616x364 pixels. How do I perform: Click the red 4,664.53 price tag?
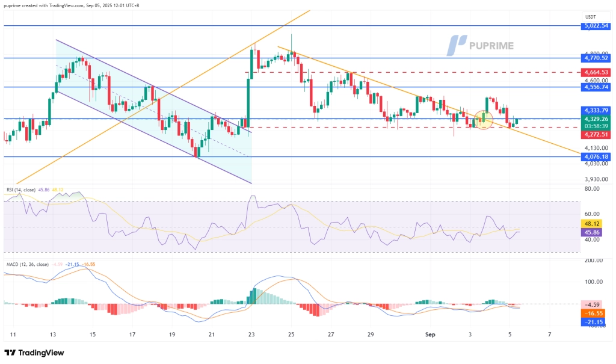596,72
